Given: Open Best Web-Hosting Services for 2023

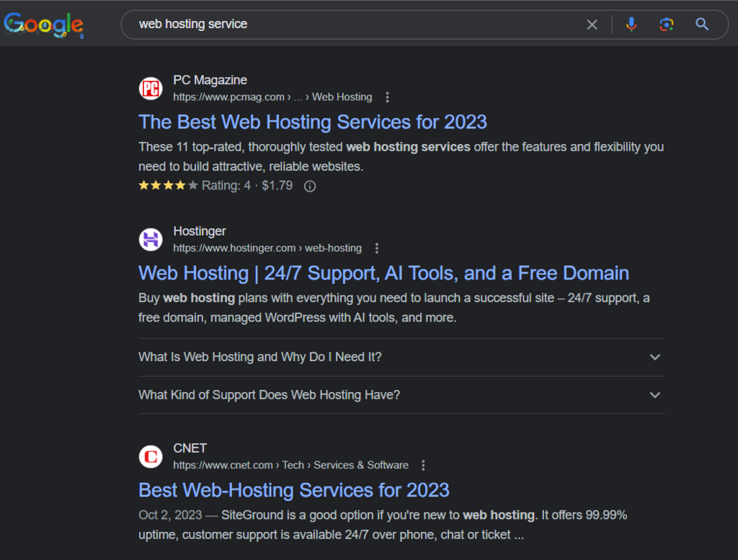Looking at the screenshot, I should (294, 490).
